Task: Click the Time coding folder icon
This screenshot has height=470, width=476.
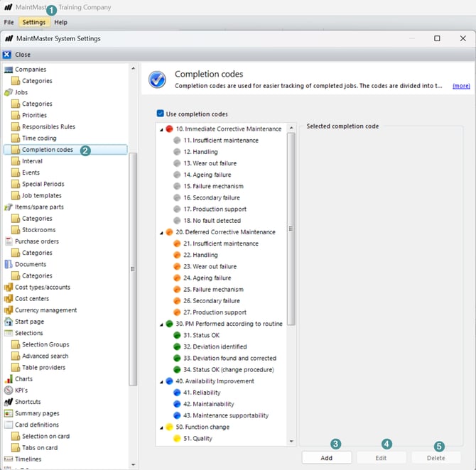Action: tap(16, 138)
